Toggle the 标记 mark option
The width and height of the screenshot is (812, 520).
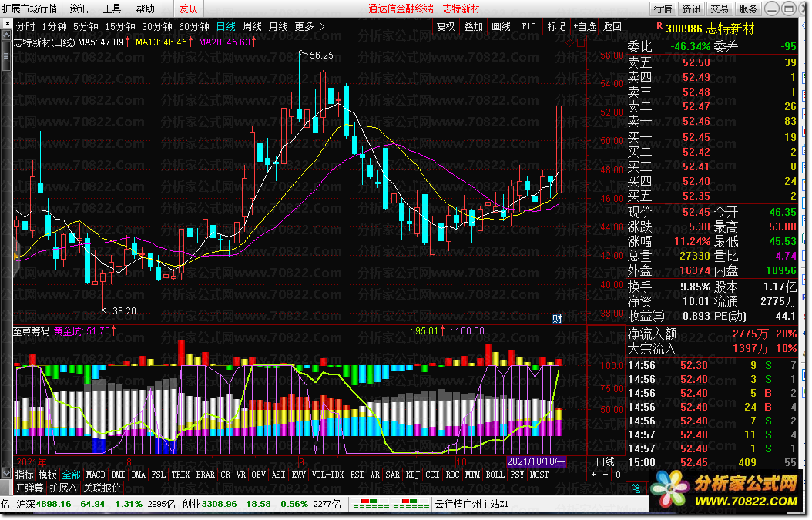556,26
